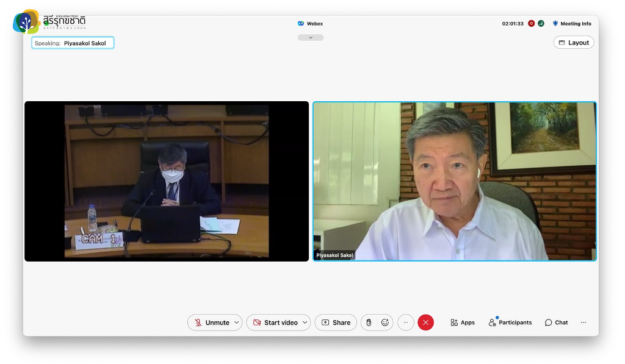Select Piyasakol Sakol's video tile
625x364 pixels.
pyautogui.click(x=455, y=181)
